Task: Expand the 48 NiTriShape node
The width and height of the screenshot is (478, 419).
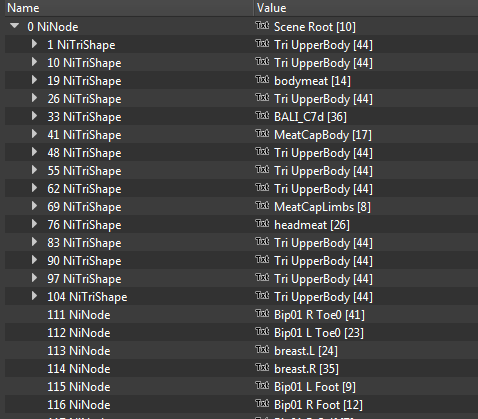Action: click(34, 152)
